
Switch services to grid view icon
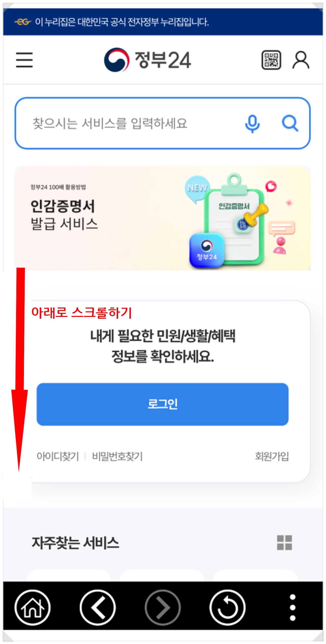click(284, 543)
